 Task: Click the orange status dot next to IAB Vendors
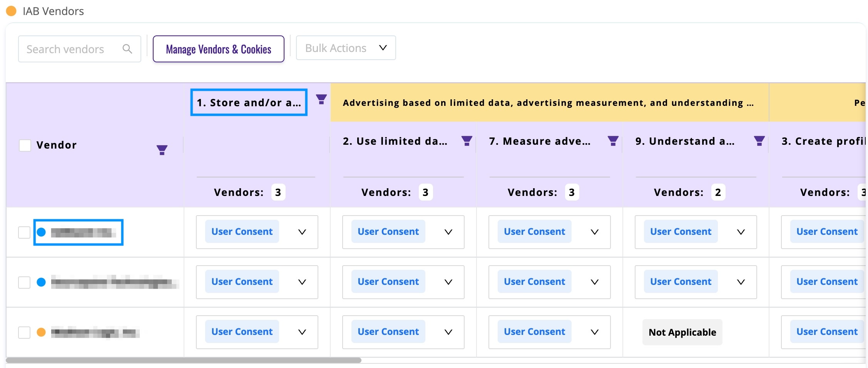coord(10,11)
